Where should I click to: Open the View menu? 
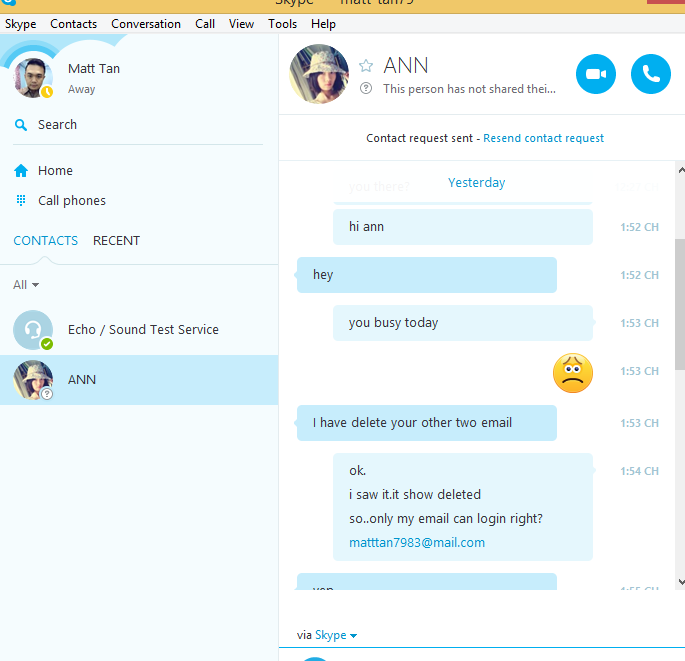pyautogui.click(x=241, y=24)
